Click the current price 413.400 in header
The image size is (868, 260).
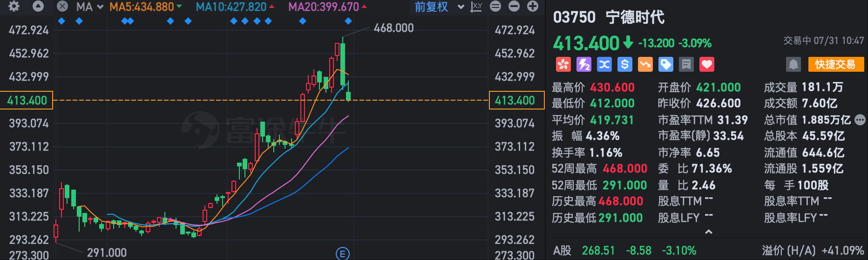[x=586, y=43]
